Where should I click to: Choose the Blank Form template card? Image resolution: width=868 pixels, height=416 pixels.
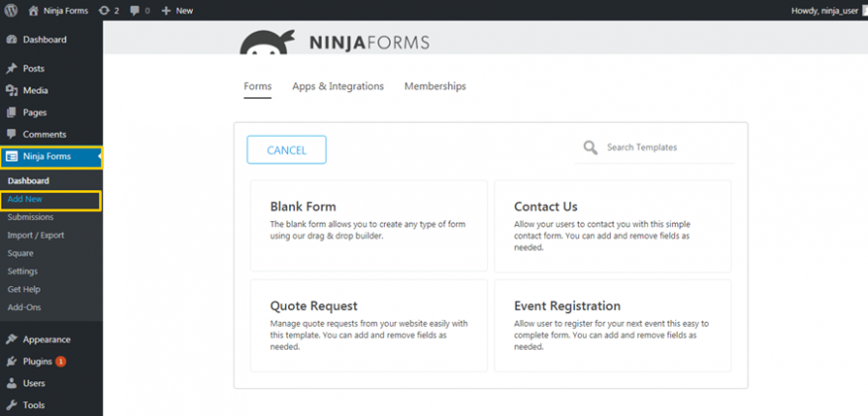click(x=369, y=226)
